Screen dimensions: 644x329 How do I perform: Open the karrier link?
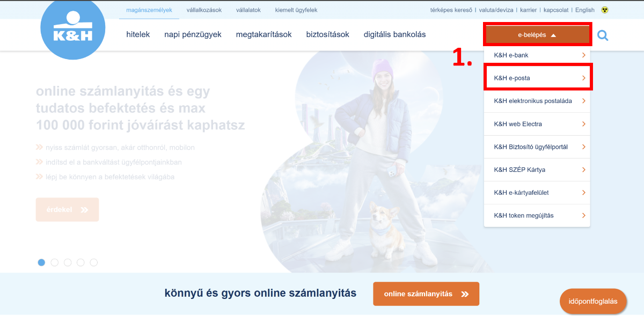tap(529, 10)
